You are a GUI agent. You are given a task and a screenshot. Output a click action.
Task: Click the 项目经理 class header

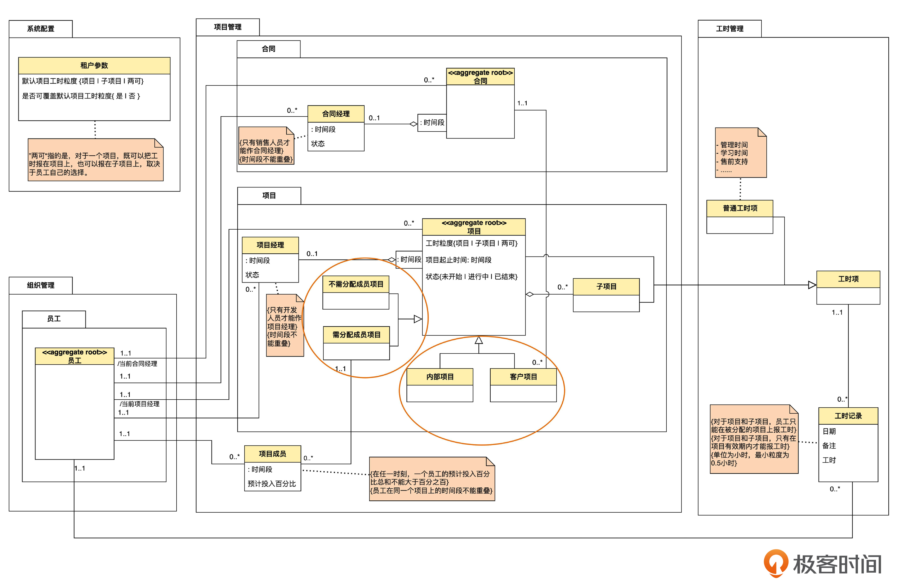click(x=270, y=245)
